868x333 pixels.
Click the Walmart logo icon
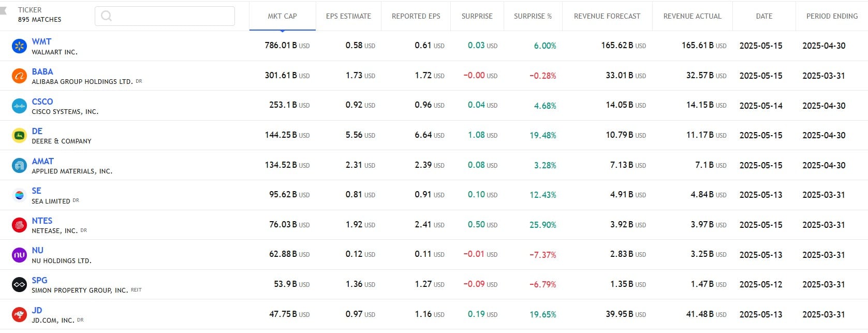(19, 46)
